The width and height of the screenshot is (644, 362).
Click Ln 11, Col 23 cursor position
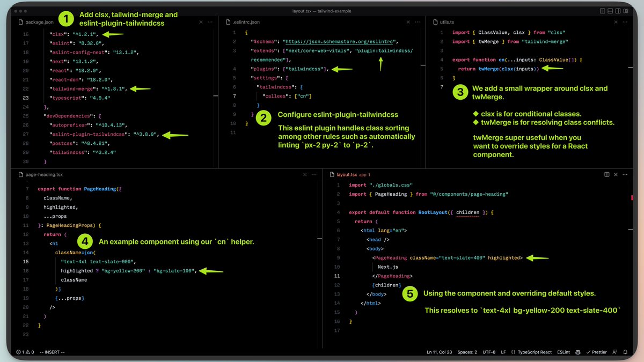(439, 352)
